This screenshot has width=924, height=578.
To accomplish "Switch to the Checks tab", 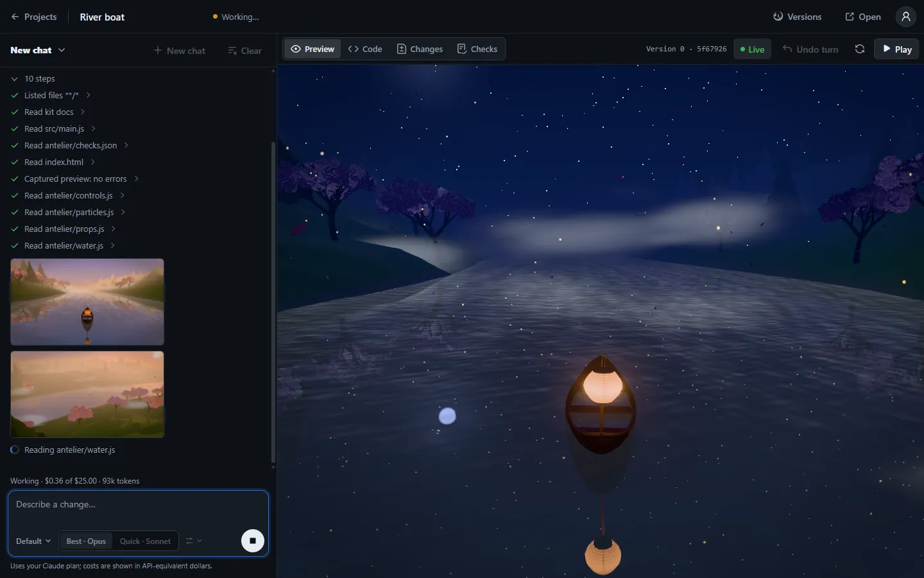I will click(477, 49).
